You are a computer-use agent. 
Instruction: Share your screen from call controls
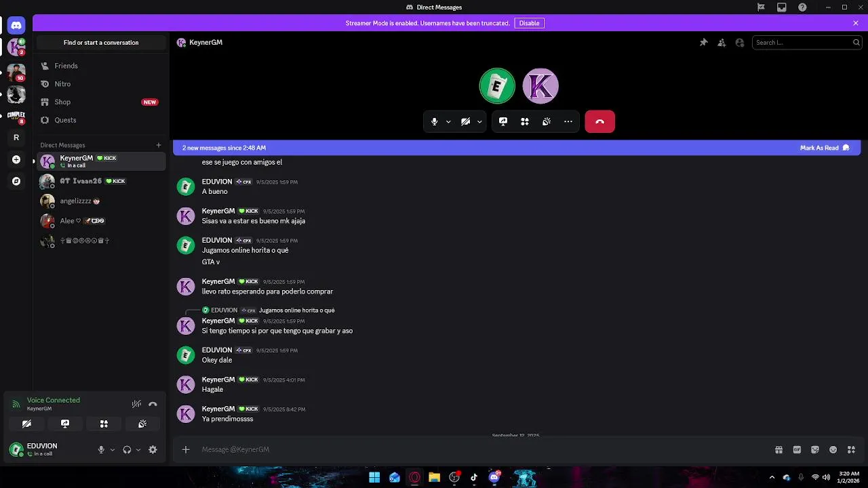tap(503, 121)
